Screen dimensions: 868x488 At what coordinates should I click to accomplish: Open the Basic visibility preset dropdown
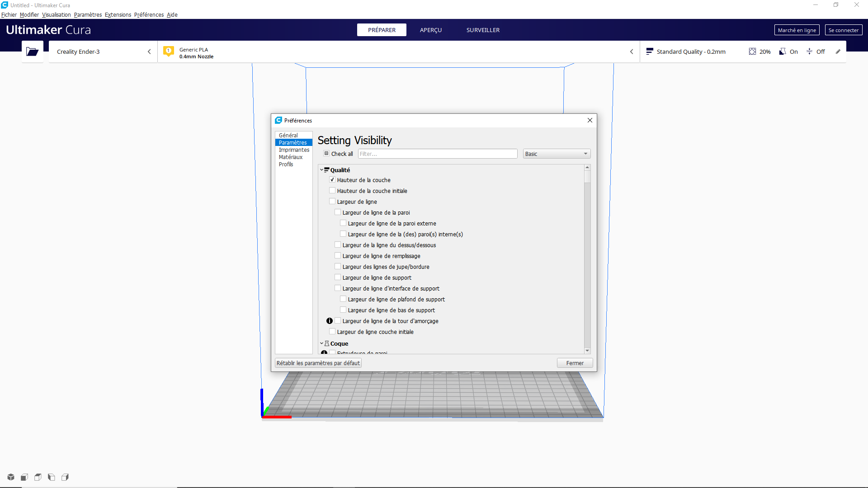557,154
